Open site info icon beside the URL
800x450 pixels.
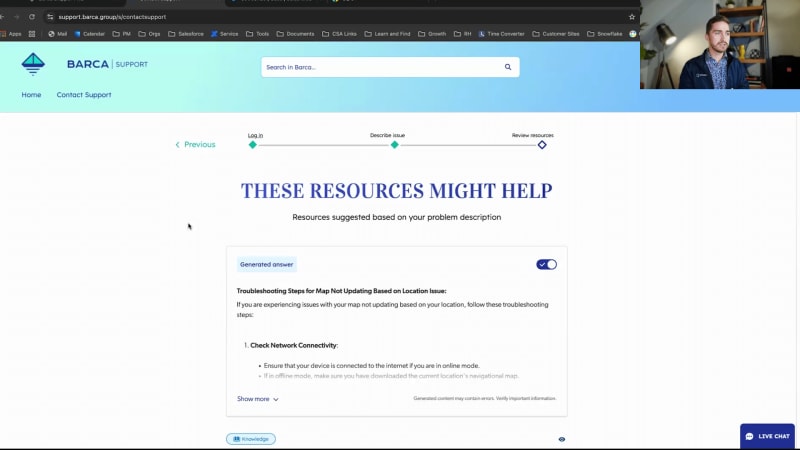point(50,17)
